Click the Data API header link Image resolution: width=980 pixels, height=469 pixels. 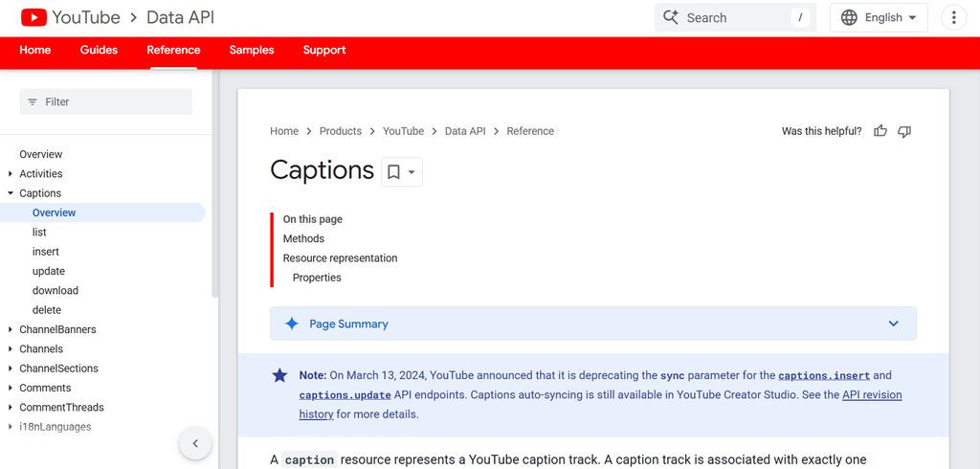click(180, 17)
